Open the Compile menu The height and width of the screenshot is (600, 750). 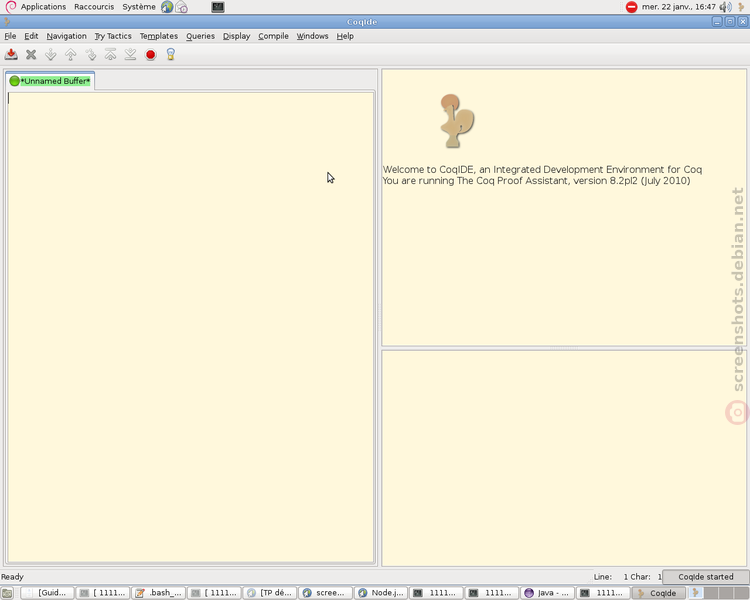click(x=274, y=36)
